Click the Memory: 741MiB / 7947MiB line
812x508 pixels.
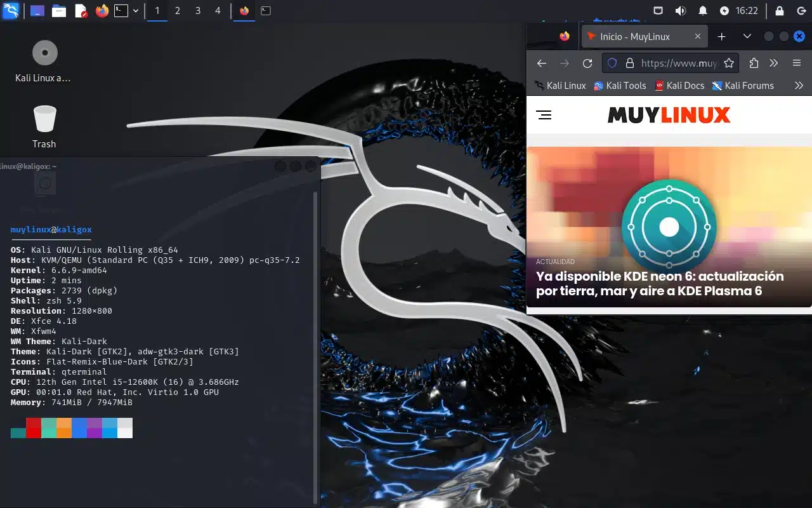[x=72, y=403]
